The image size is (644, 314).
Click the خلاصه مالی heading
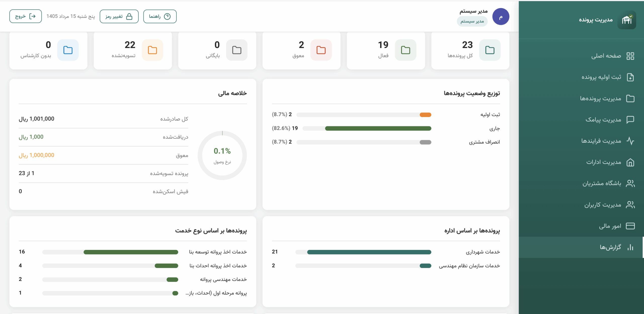(x=232, y=93)
